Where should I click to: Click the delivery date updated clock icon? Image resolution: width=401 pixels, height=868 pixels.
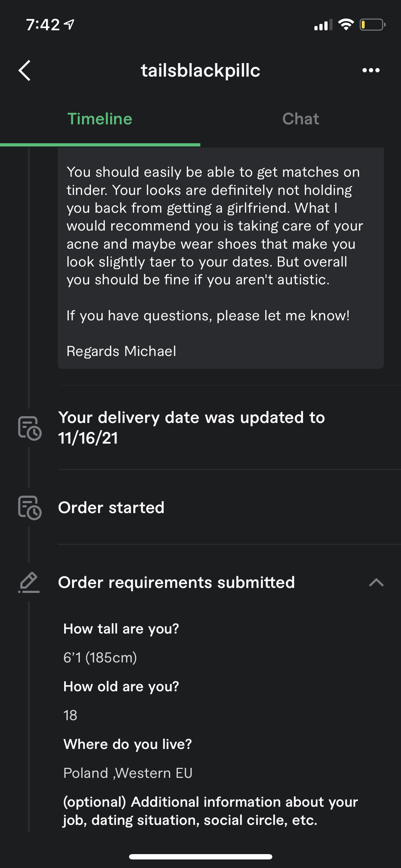tap(30, 428)
